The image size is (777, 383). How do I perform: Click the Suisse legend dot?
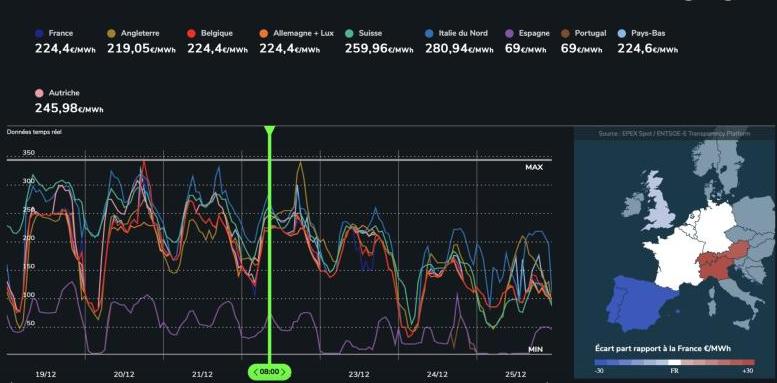pos(349,34)
